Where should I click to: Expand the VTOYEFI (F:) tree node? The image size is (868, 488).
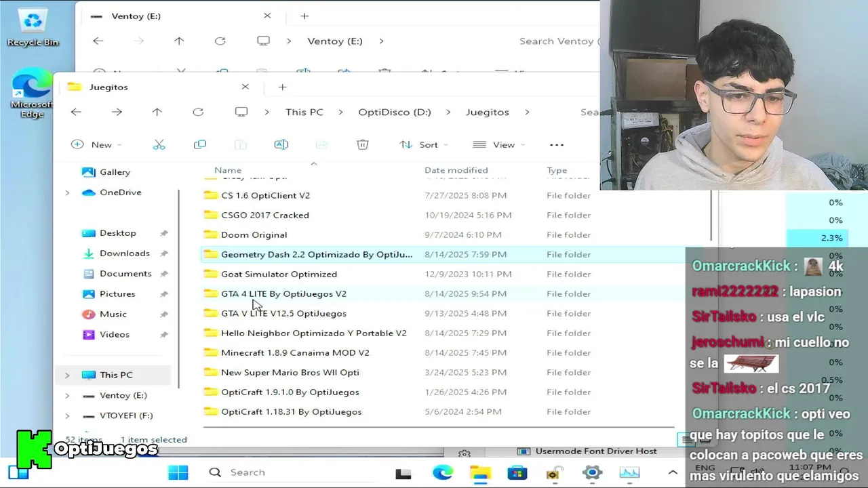(x=67, y=415)
